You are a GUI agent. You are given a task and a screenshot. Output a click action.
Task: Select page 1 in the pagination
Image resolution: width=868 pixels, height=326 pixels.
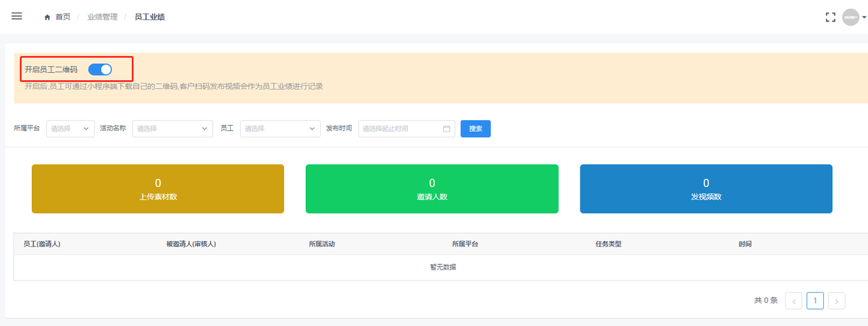[815, 300]
